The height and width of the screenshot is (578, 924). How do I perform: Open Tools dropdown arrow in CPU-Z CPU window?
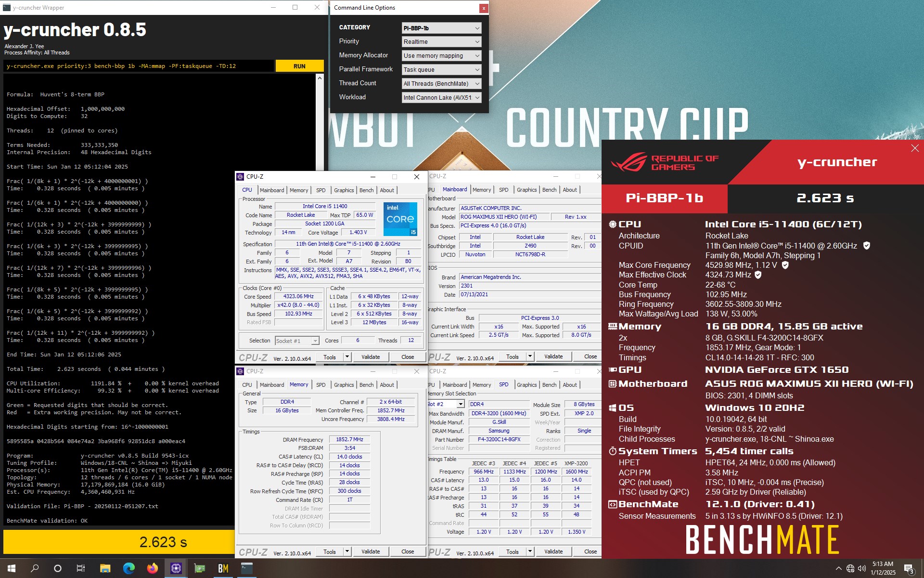(x=347, y=357)
